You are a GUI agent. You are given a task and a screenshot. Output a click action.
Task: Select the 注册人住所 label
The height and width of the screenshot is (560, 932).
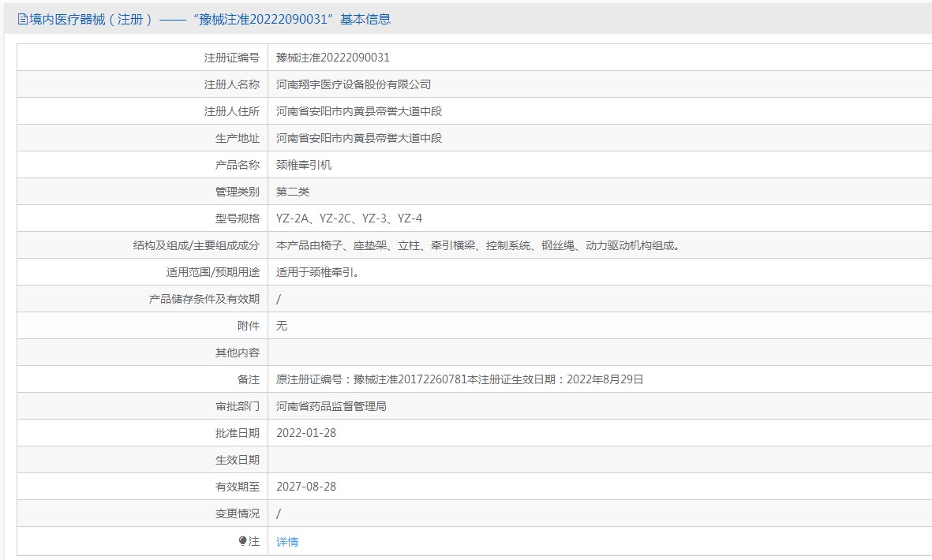tap(232, 111)
